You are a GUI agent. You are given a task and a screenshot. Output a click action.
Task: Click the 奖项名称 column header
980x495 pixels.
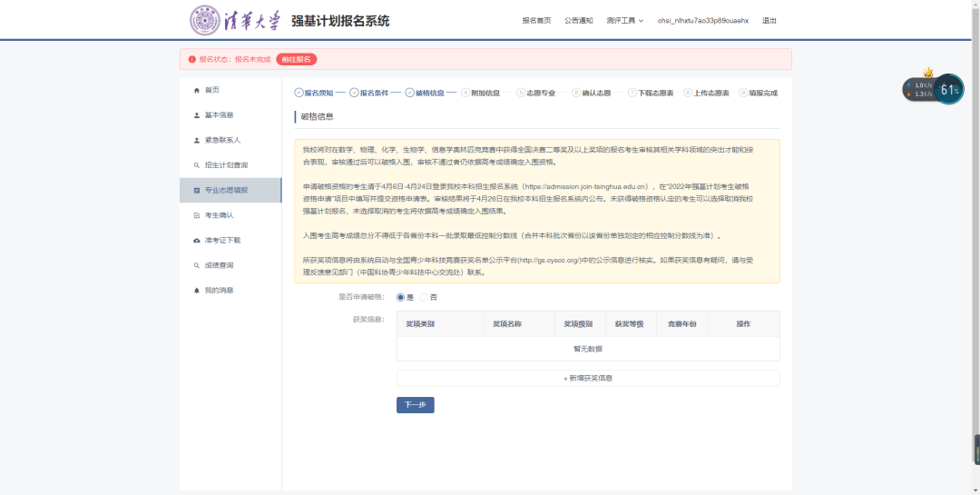coord(519,324)
